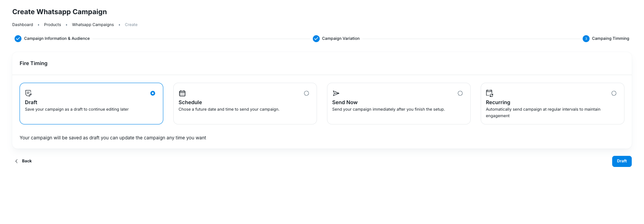Enable the Recurring radio option
The height and width of the screenshot is (224, 644).
pyautogui.click(x=614, y=93)
